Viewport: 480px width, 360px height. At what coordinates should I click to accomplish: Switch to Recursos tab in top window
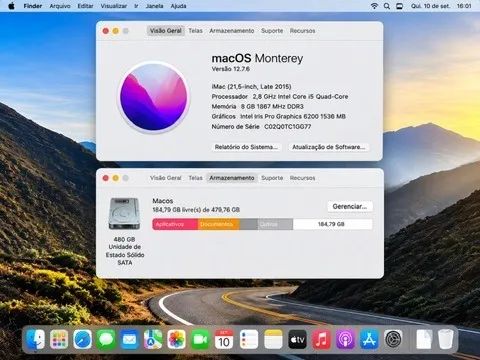click(302, 31)
